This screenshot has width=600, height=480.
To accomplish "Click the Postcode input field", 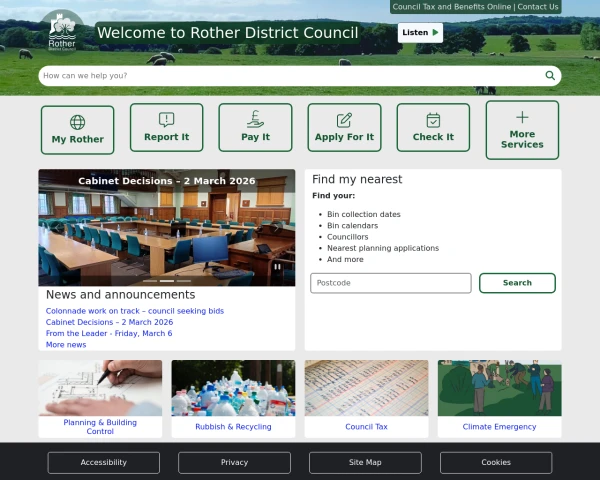I will tap(390, 283).
